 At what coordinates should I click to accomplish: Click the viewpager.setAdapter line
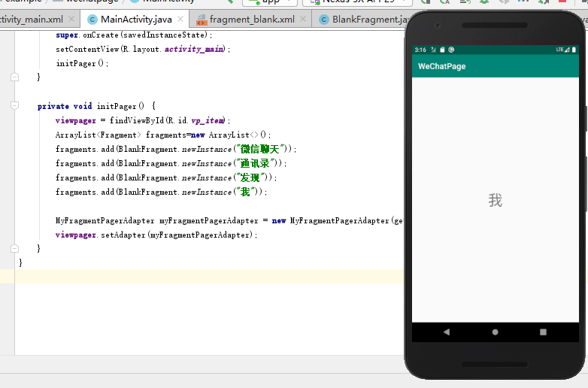point(156,235)
